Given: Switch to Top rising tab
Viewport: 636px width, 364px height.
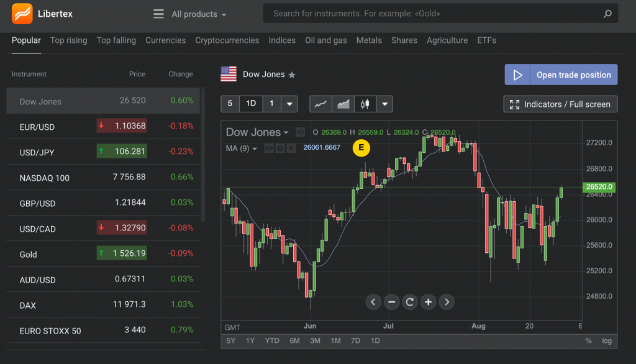Looking at the screenshot, I should (68, 40).
